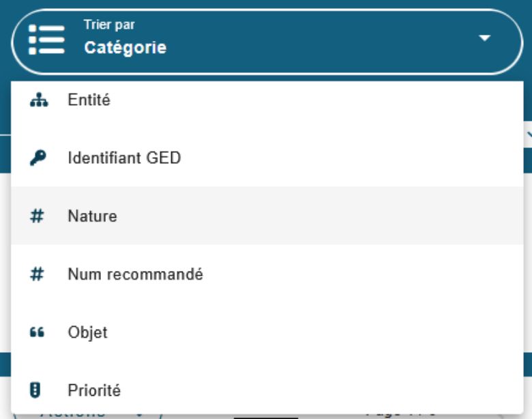Viewport: 532px width, 419px height.
Task: Click the current sort value Catégorie
Action: tap(125, 48)
